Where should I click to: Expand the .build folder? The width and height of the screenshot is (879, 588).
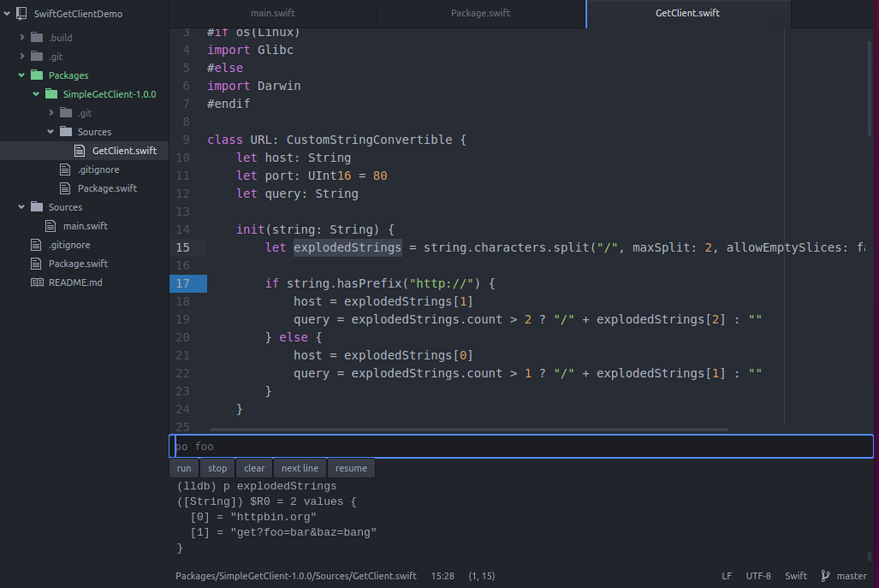click(21, 37)
